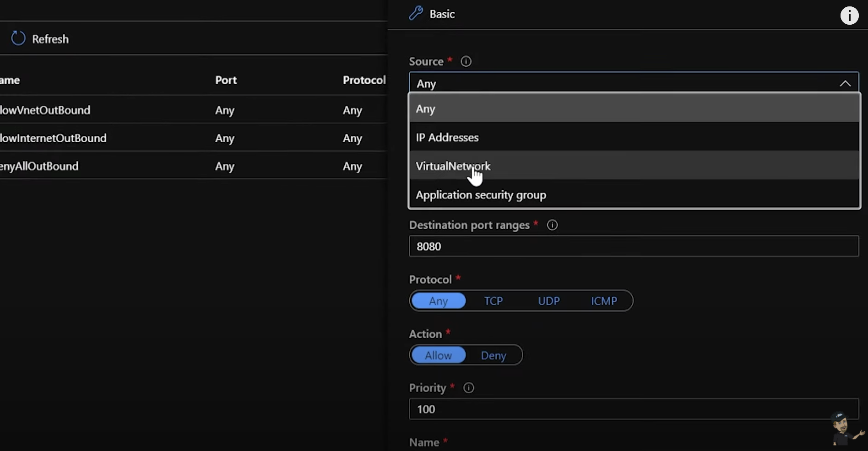Select the UDP protocol option
Viewport: 868px width, 451px height.
[548, 301]
